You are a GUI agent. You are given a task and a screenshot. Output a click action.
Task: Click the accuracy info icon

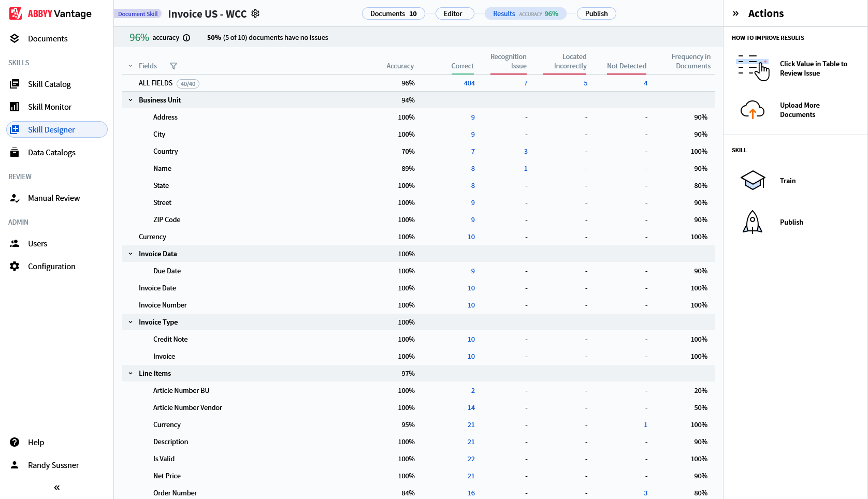(186, 38)
